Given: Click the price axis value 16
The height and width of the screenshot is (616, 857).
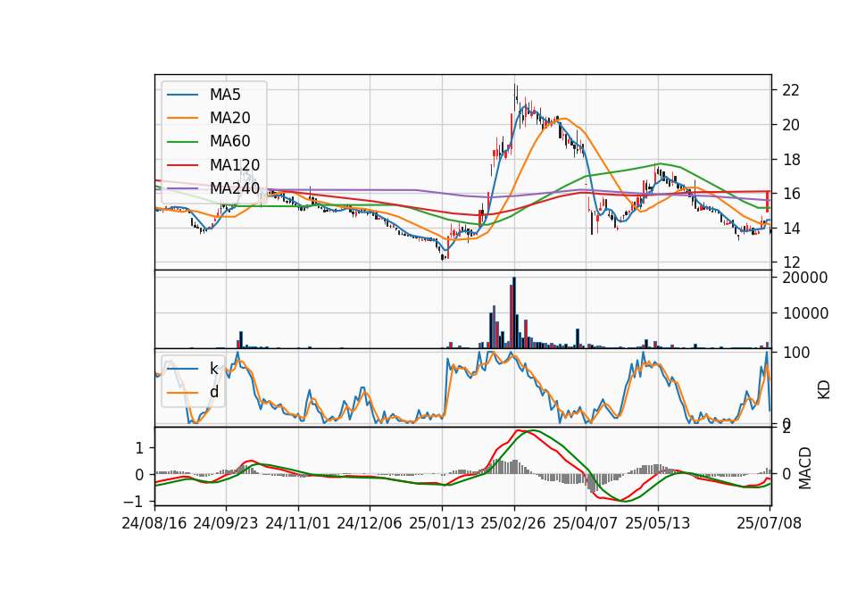Looking at the screenshot, I should pyautogui.click(x=791, y=194).
